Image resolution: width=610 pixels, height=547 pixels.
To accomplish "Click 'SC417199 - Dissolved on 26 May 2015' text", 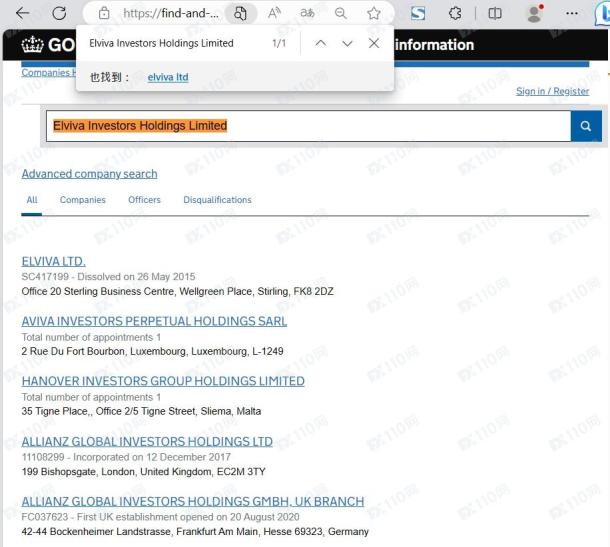I will pyautogui.click(x=108, y=277).
